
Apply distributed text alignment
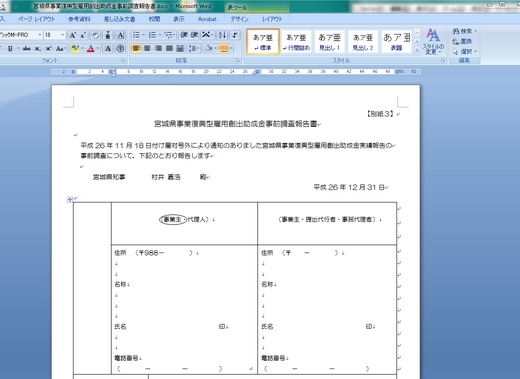coord(180,49)
